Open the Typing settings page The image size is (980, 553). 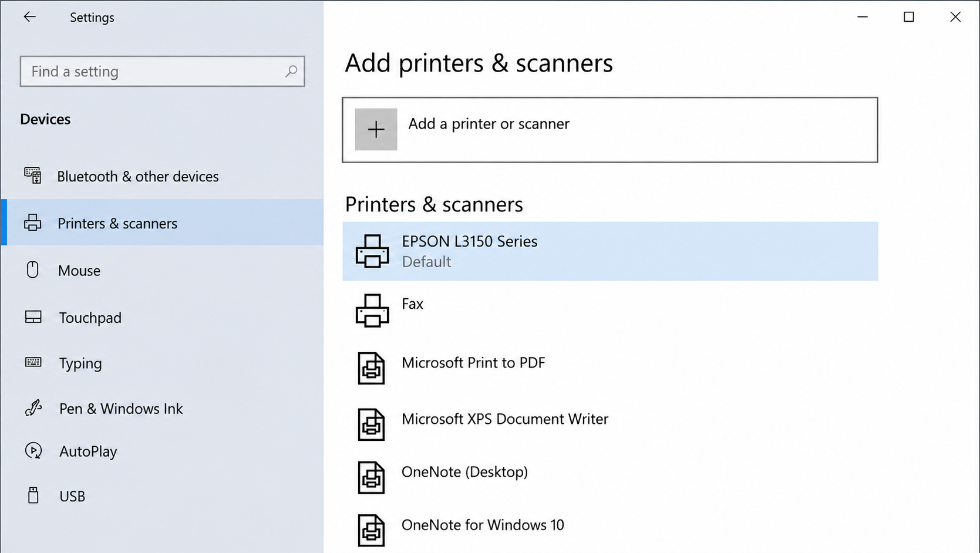pos(163,363)
